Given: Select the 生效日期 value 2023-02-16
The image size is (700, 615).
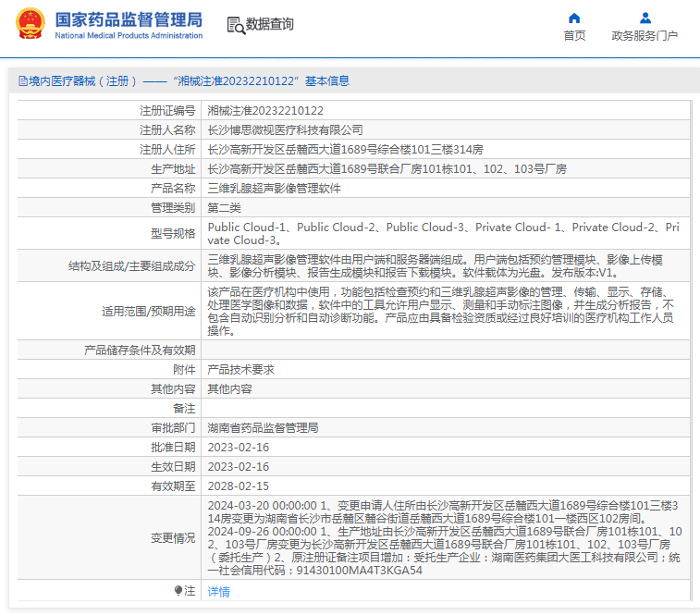Looking at the screenshot, I should tap(239, 467).
